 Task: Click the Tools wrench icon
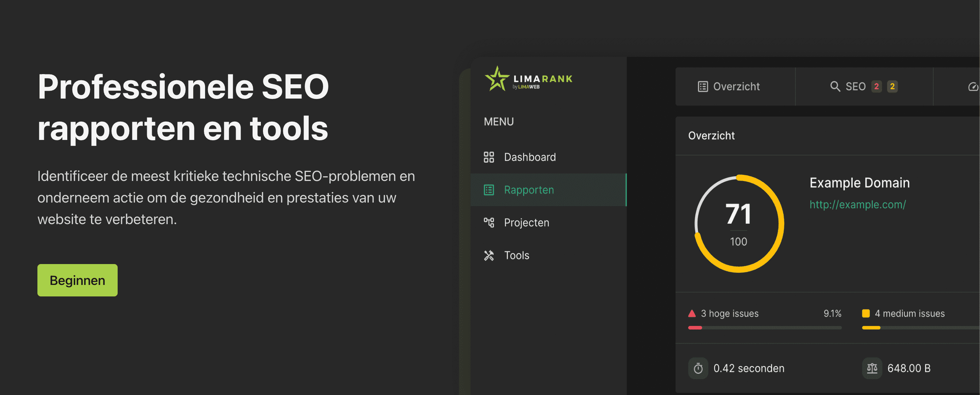click(489, 255)
